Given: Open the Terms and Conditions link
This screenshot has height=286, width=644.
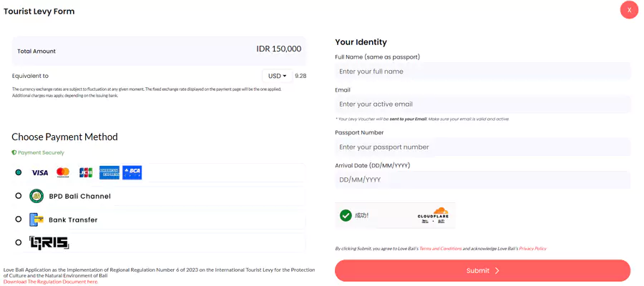Looking at the screenshot, I should [440, 249].
